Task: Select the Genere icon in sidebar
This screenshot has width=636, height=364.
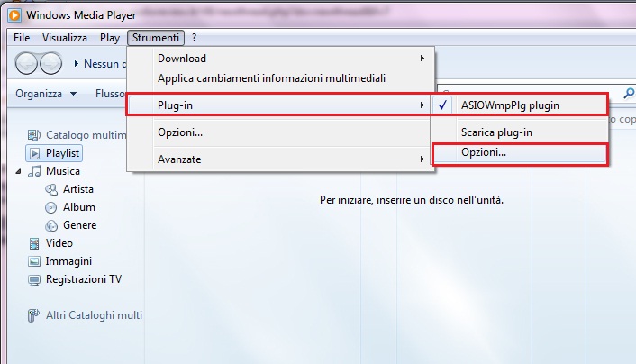Action: tap(51, 225)
